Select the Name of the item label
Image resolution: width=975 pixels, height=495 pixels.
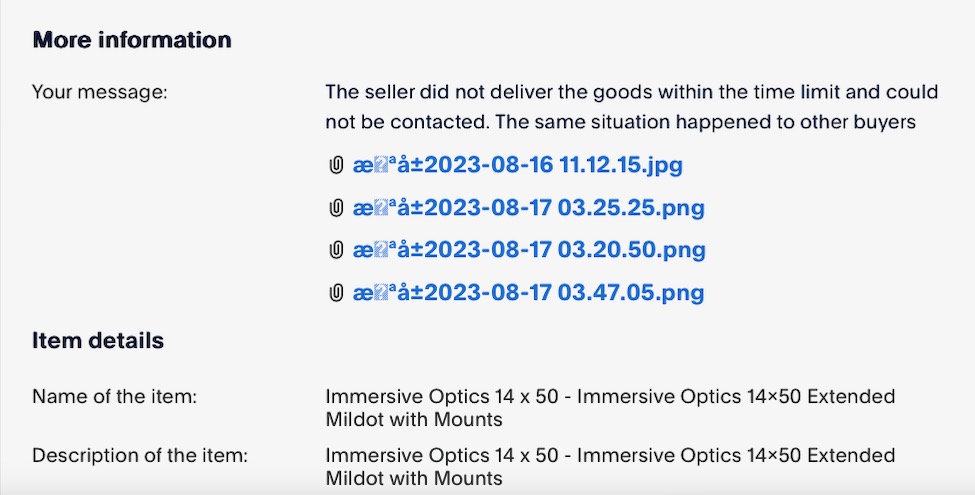coord(114,396)
